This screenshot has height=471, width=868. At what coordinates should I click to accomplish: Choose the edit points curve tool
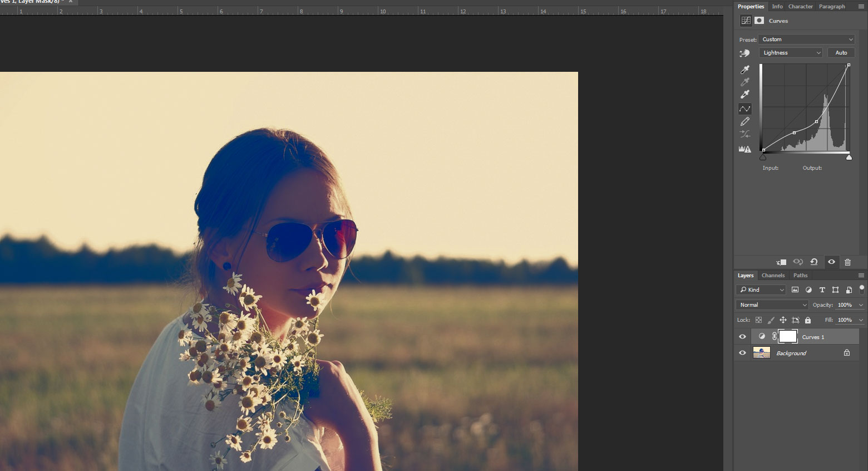pos(744,109)
